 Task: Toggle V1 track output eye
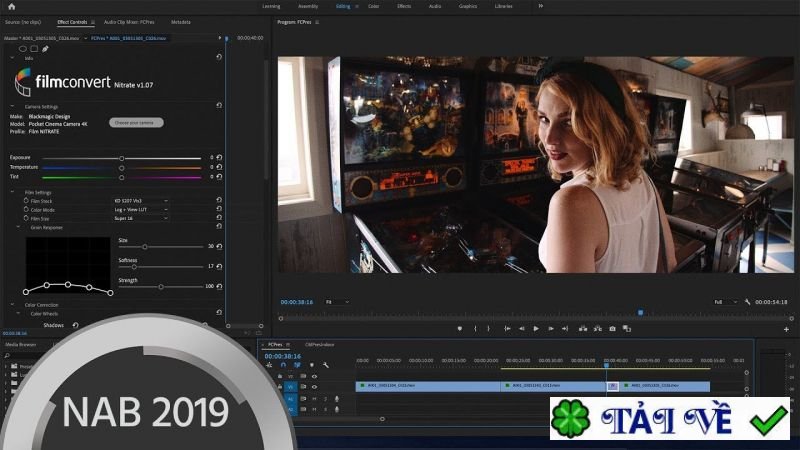tap(314, 386)
